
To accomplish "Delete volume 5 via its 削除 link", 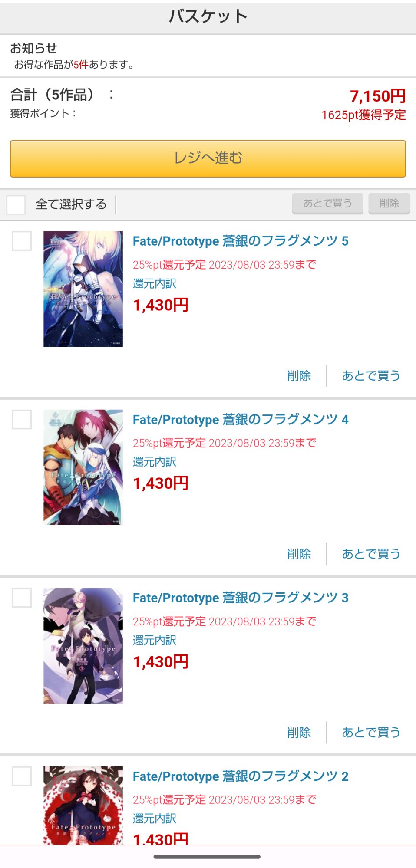I will coord(299,375).
